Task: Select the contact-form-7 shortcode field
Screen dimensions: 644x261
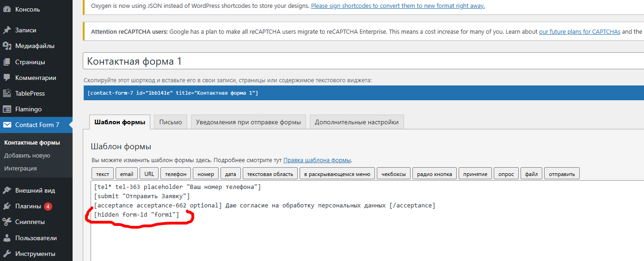Action: click(x=363, y=93)
